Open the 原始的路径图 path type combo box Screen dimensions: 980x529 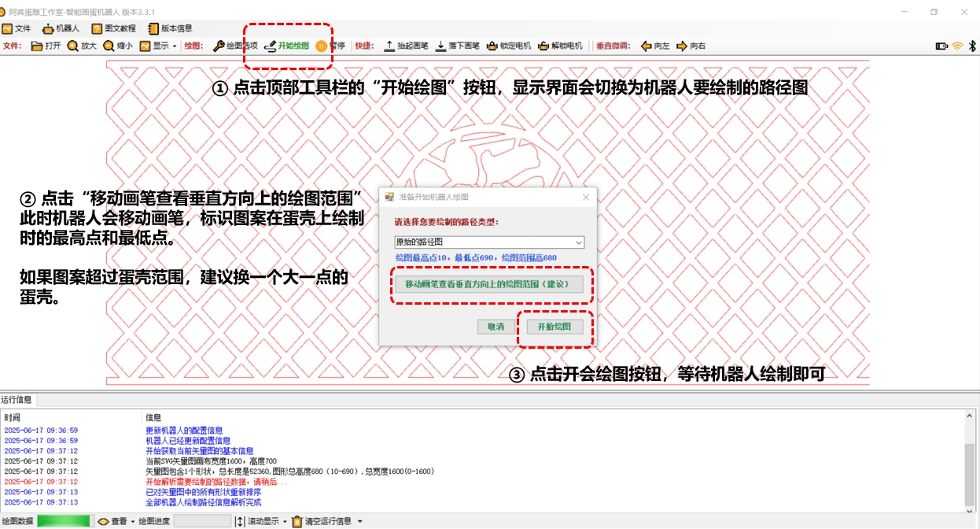[x=488, y=242]
